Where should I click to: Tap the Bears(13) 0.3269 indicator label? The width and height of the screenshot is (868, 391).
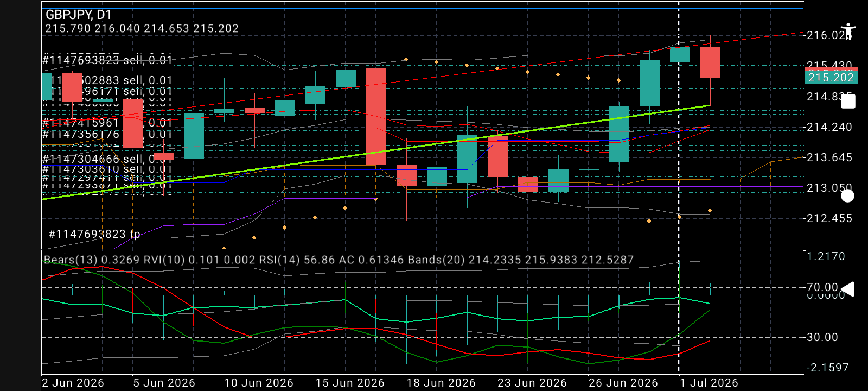click(x=92, y=260)
